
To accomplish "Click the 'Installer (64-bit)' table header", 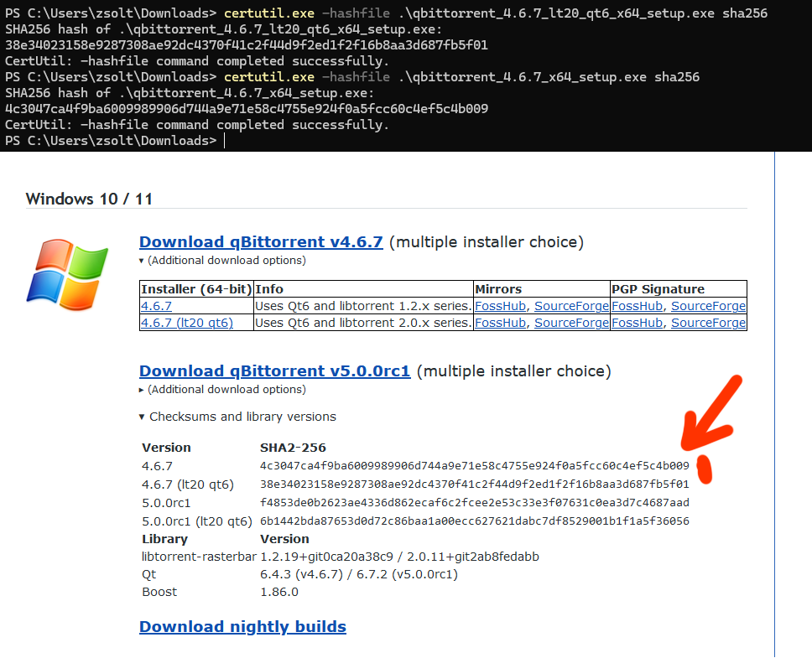I will click(196, 289).
